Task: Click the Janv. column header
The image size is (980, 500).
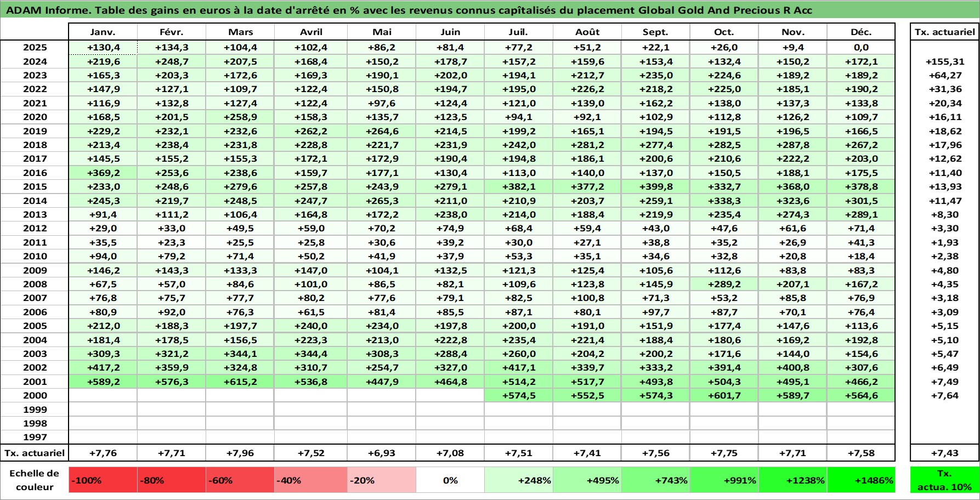Action: [x=103, y=32]
